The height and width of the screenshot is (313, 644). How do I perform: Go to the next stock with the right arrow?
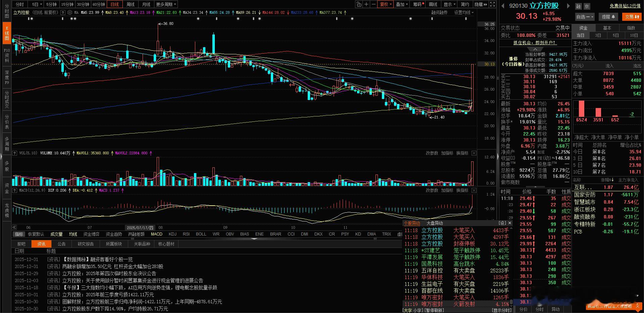[x=568, y=6]
